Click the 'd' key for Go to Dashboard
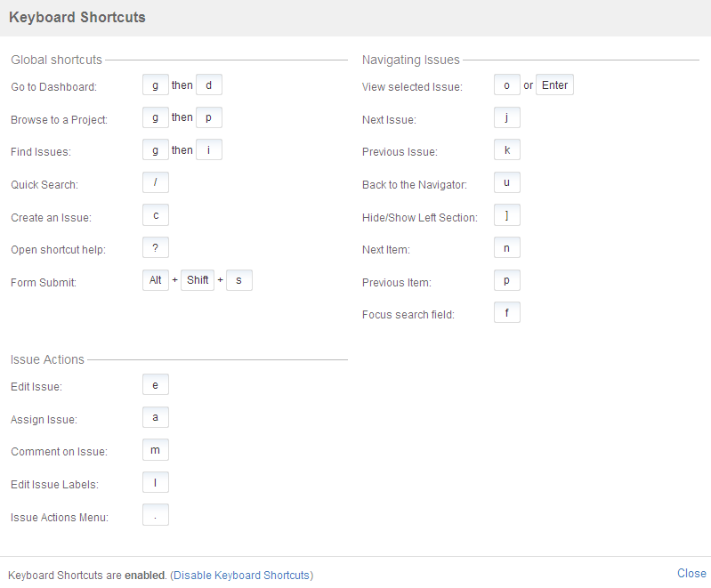Viewport: 711px width, 588px height. pos(209,85)
